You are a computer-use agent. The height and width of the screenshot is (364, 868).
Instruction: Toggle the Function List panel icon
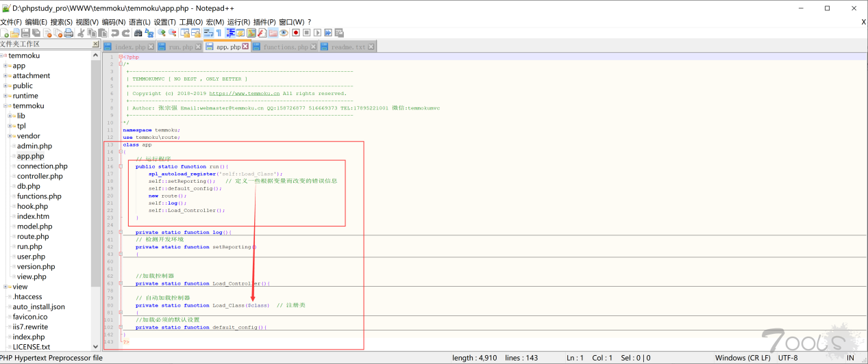coord(262,33)
